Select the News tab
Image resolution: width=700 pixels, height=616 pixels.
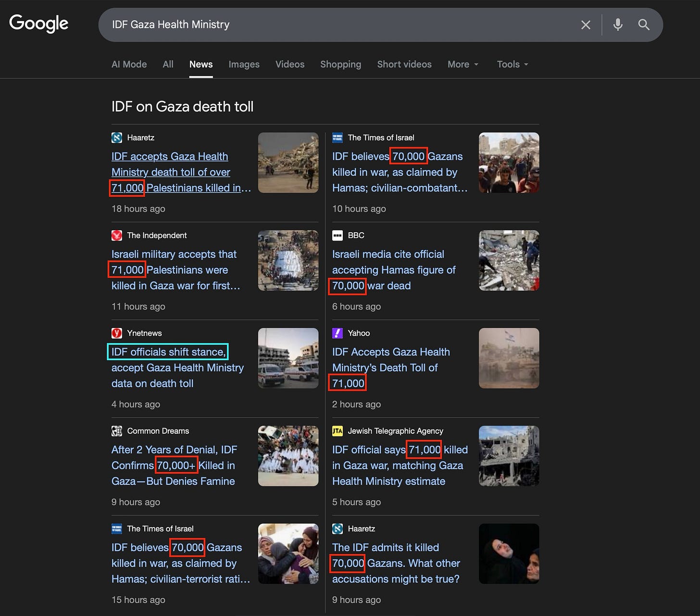[201, 64]
